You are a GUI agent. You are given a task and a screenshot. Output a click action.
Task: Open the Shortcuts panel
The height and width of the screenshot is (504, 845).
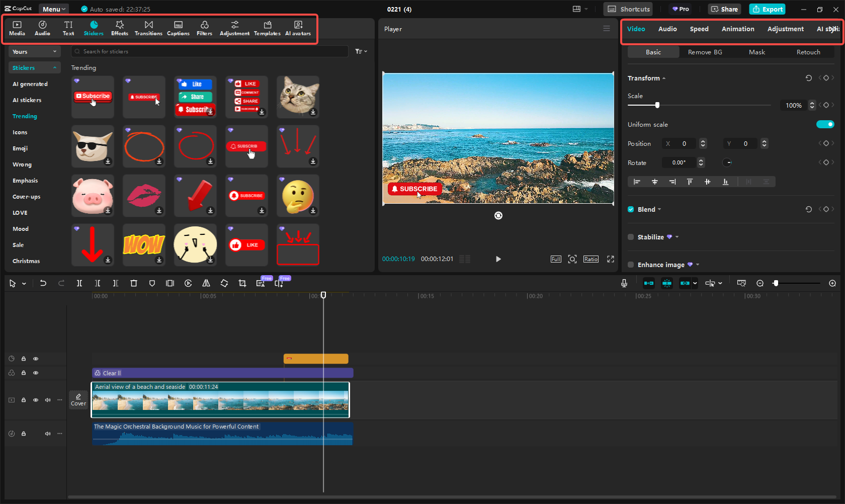coord(628,9)
